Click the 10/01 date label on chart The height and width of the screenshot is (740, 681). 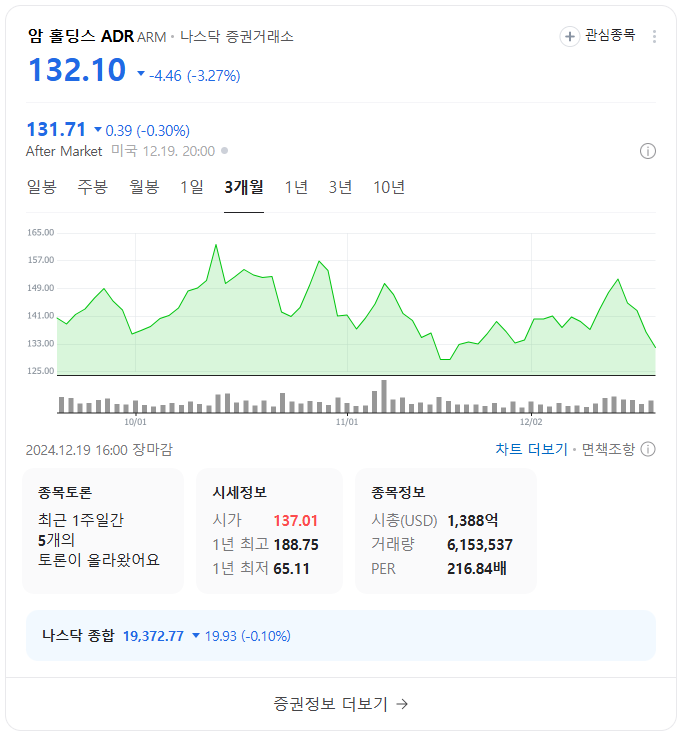135,421
